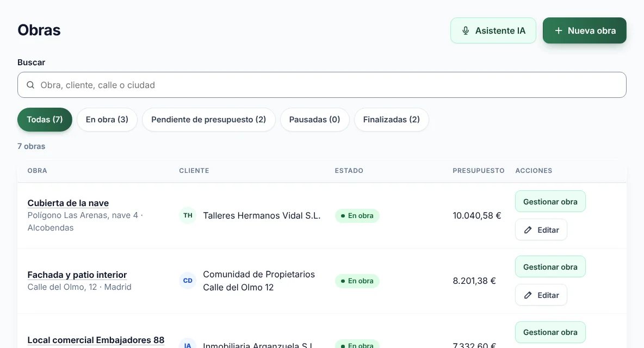Click the 7 obras count text

point(31,146)
